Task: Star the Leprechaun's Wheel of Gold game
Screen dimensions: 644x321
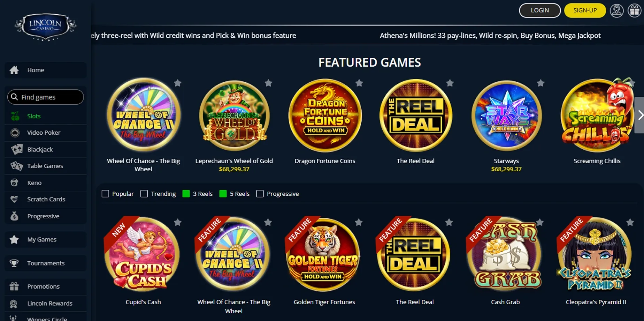Action: click(x=268, y=83)
